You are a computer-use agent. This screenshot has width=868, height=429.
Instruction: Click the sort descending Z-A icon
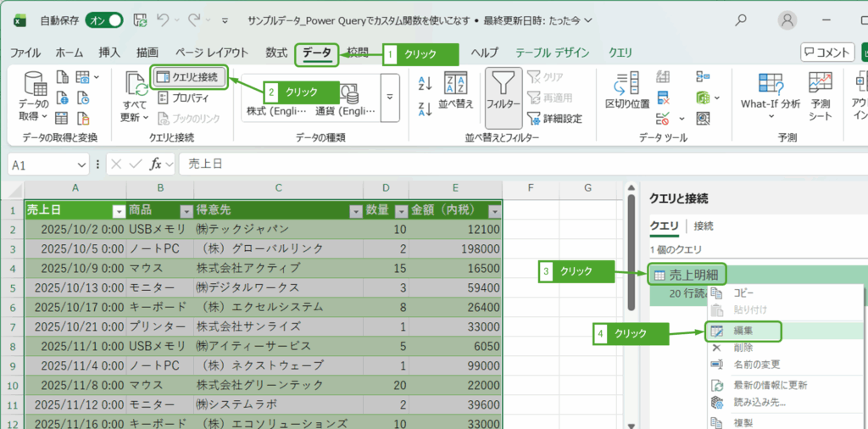[x=426, y=109]
